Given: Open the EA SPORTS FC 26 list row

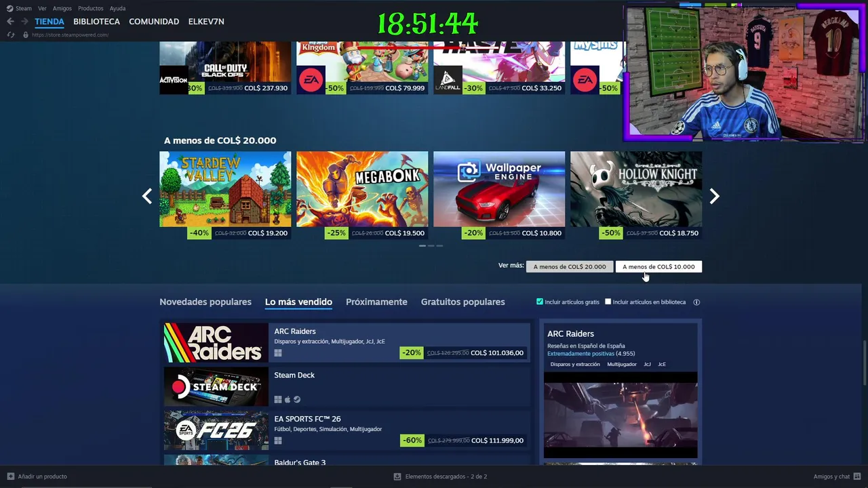Looking at the screenshot, I should pos(347,430).
